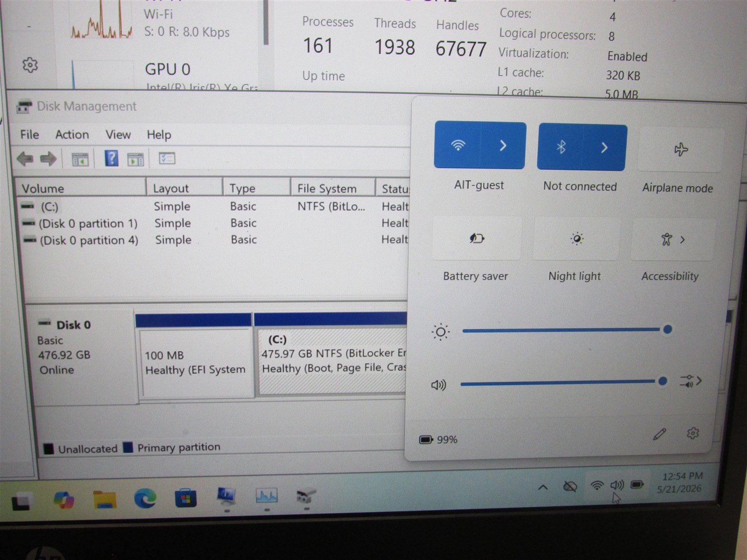The image size is (747, 560).
Task: Turn on Battery saver
Action: coord(477,238)
